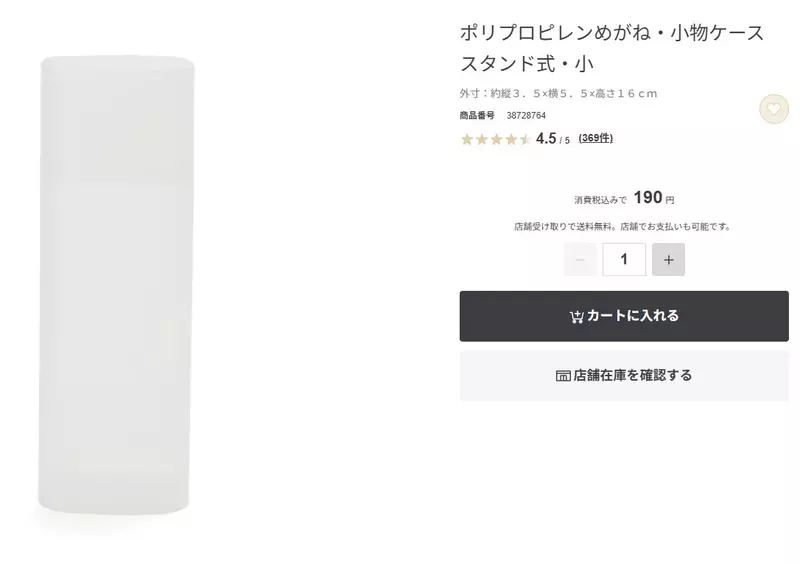Decrease quantity with the minus button
The image size is (800, 564).
580,260
